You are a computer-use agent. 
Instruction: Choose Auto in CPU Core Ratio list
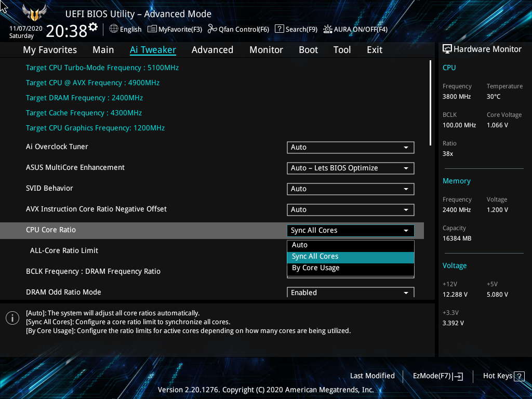351,245
